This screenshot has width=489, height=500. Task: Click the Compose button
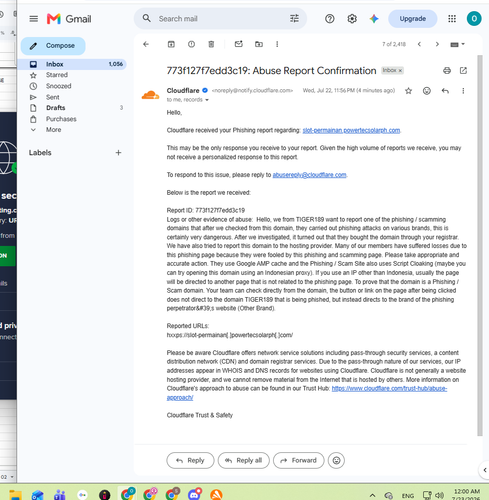pyautogui.click(x=53, y=46)
